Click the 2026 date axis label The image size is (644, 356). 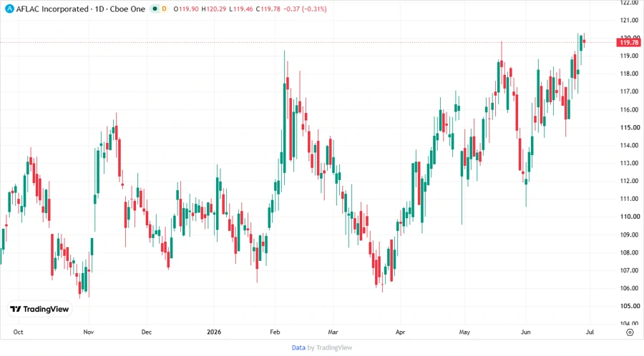pos(214,332)
